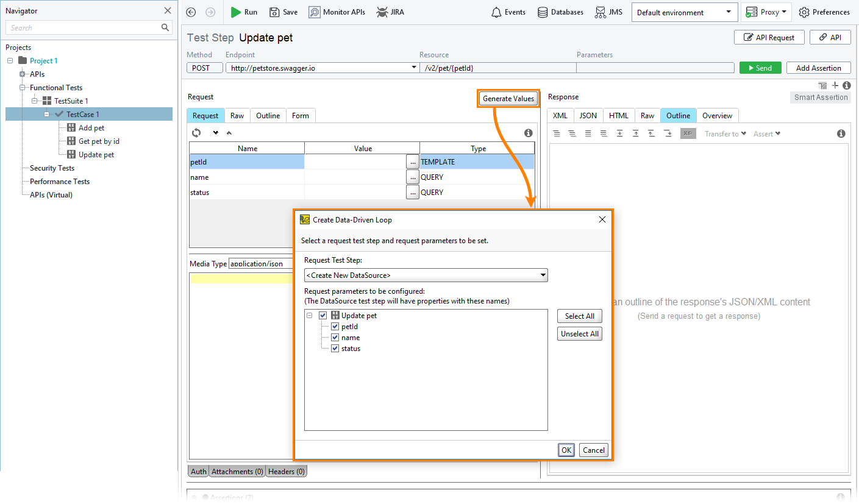Viewport: 859px width, 504px height.
Task: Close the Navigator panel
Action: tap(168, 10)
